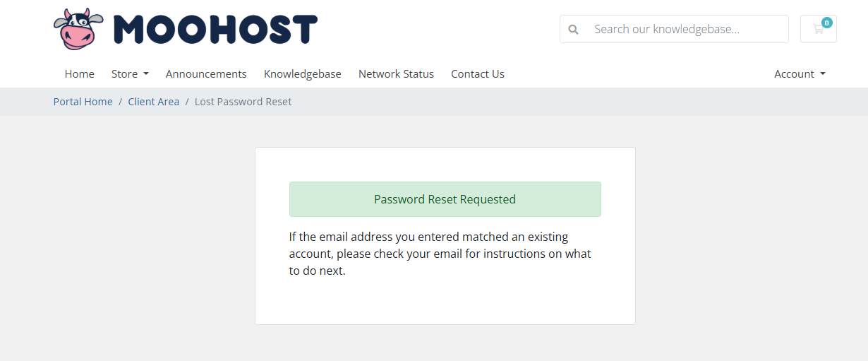Click the MOOHOST wordmark logo
The width and height of the screenshot is (868, 361).
[215, 30]
